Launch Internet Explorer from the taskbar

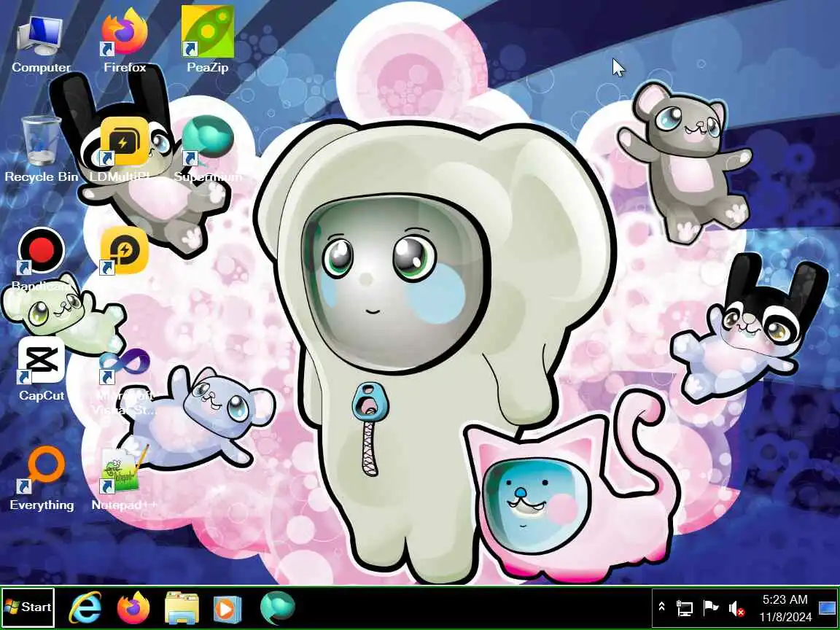85,607
